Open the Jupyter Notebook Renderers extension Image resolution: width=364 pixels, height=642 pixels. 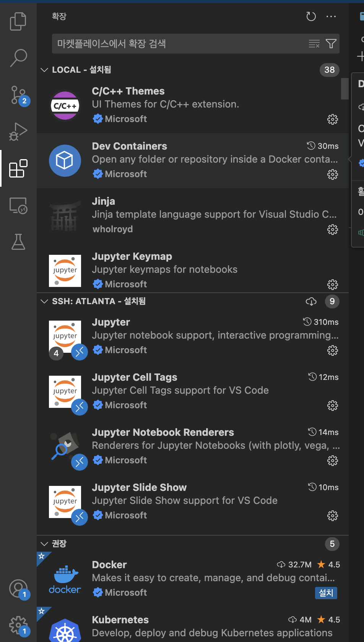(x=193, y=447)
